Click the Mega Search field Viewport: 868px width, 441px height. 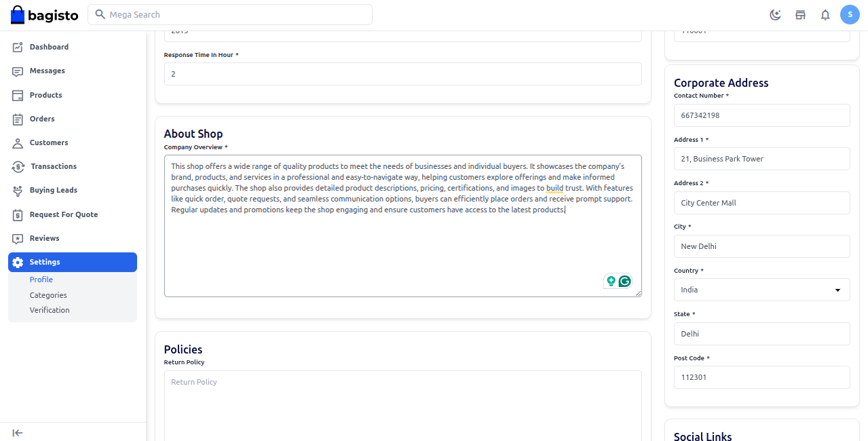pyautogui.click(x=231, y=14)
